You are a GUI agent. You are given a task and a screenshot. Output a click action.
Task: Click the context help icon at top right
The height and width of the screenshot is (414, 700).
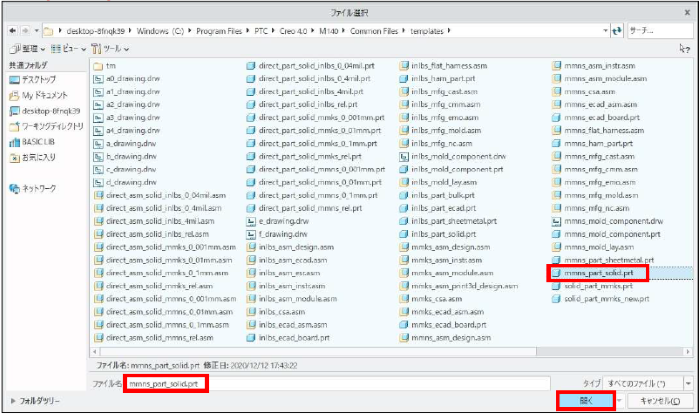click(x=688, y=48)
